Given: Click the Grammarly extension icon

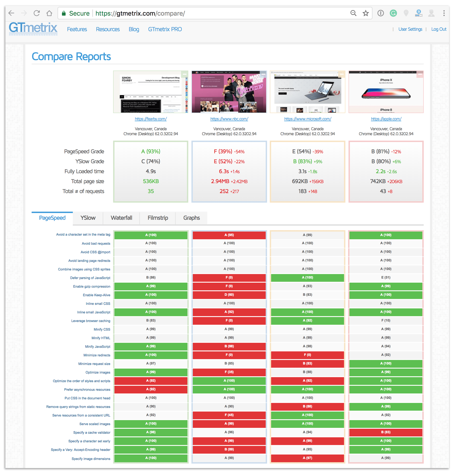Looking at the screenshot, I should 393,13.
